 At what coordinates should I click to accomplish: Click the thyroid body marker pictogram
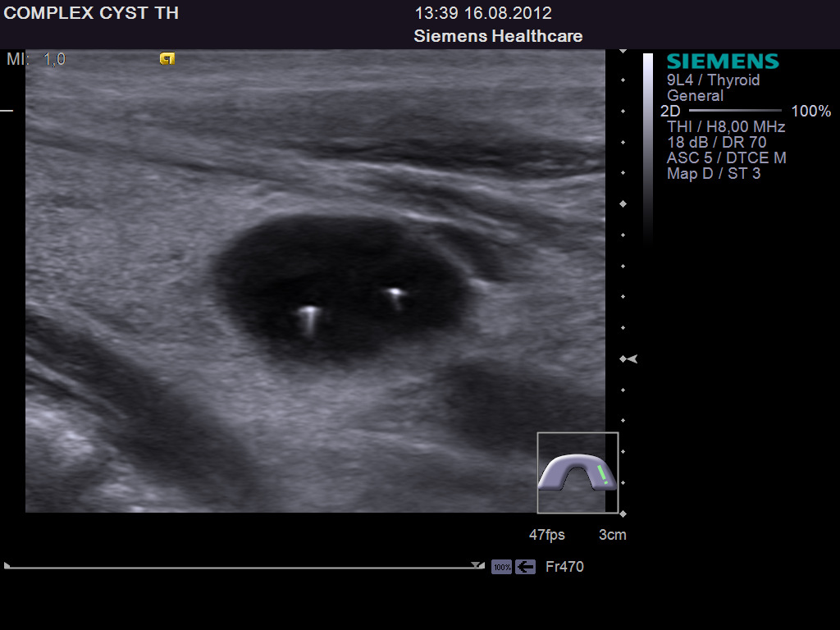pyautogui.click(x=577, y=472)
